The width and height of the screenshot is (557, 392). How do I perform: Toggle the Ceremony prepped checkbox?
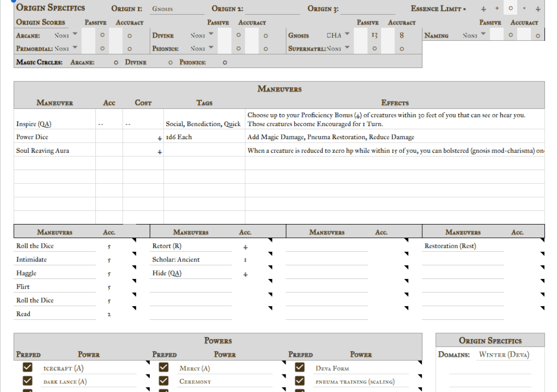[163, 381]
